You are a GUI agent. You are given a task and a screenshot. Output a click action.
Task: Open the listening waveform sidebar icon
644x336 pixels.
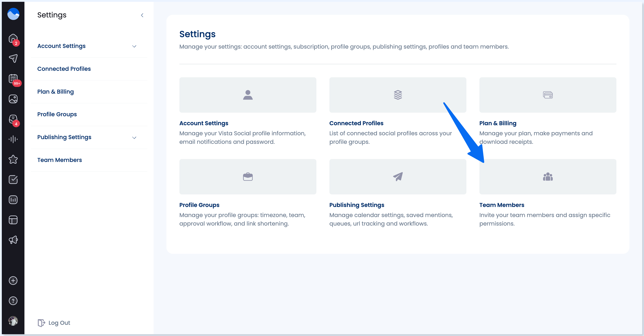(x=13, y=139)
